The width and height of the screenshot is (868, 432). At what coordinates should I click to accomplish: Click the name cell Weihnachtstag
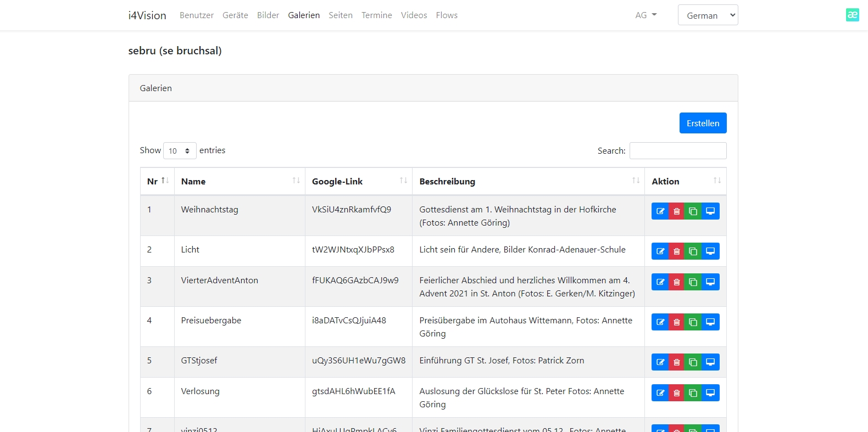pyautogui.click(x=240, y=216)
